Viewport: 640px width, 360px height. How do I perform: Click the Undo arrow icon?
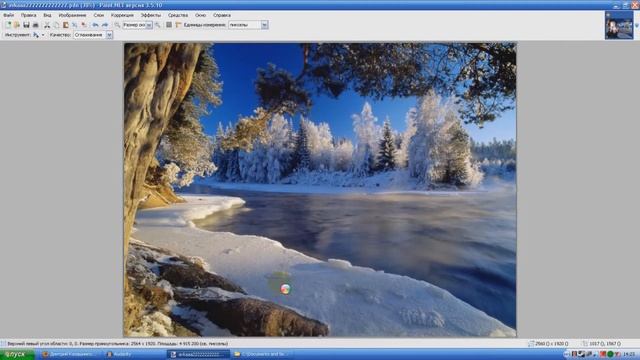[x=96, y=25]
